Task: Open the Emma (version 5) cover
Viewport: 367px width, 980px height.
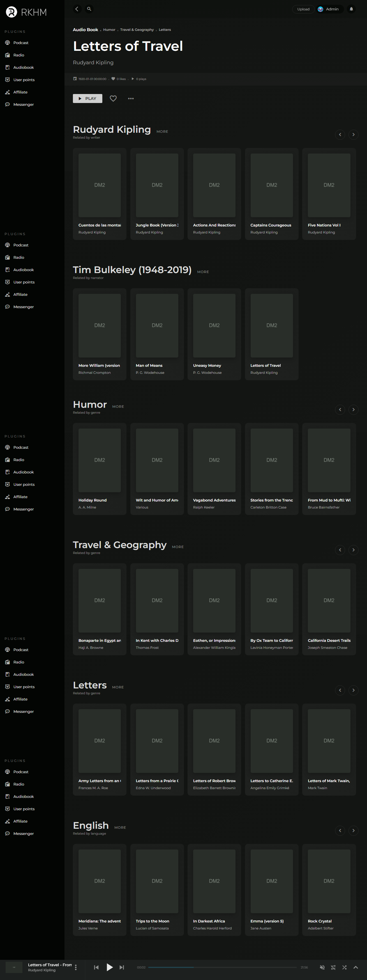Action: (272, 881)
